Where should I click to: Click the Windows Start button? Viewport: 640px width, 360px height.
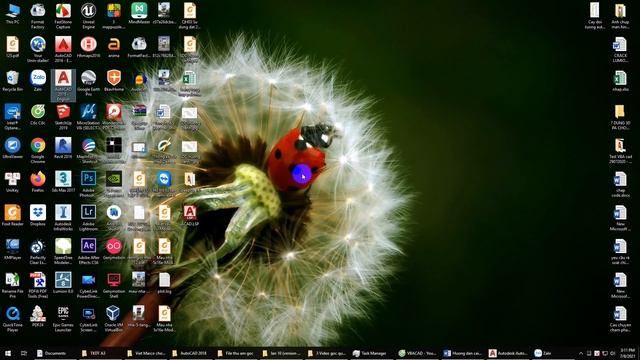tap(8, 353)
